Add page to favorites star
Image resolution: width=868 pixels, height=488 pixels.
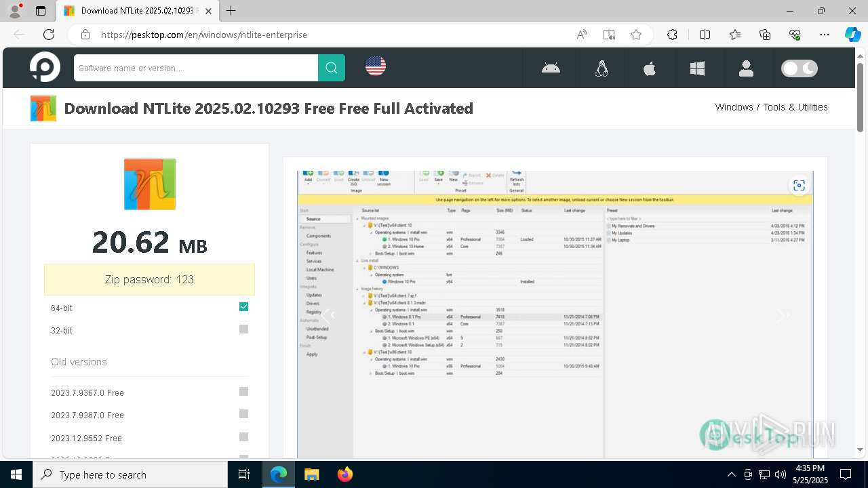coord(636,35)
